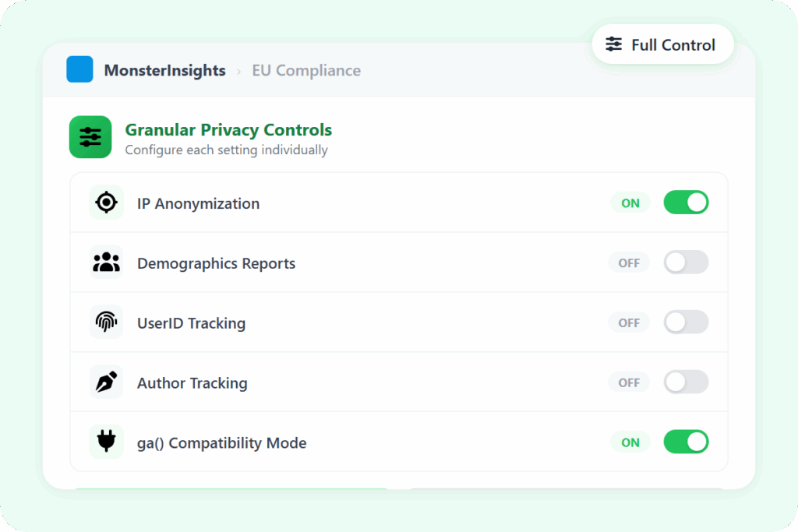Image resolution: width=798 pixels, height=532 pixels.
Task: Click the ON badge beside IP Anonymization
Action: pyautogui.click(x=630, y=203)
